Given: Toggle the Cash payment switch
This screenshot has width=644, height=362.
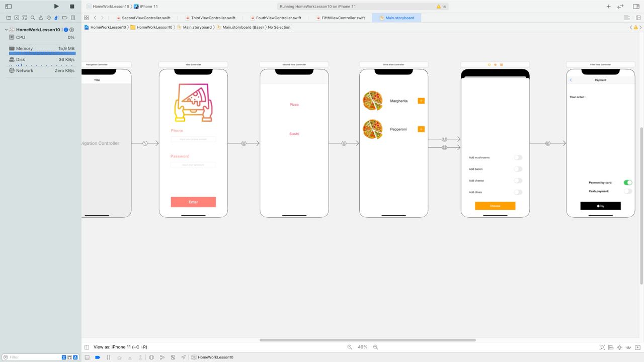Looking at the screenshot, I should point(628,191).
